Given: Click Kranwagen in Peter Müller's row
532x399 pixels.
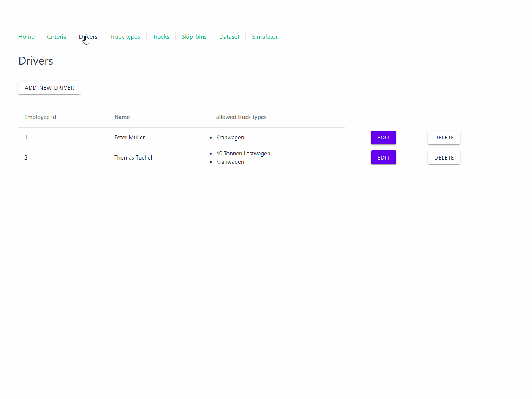Looking at the screenshot, I should tap(230, 138).
